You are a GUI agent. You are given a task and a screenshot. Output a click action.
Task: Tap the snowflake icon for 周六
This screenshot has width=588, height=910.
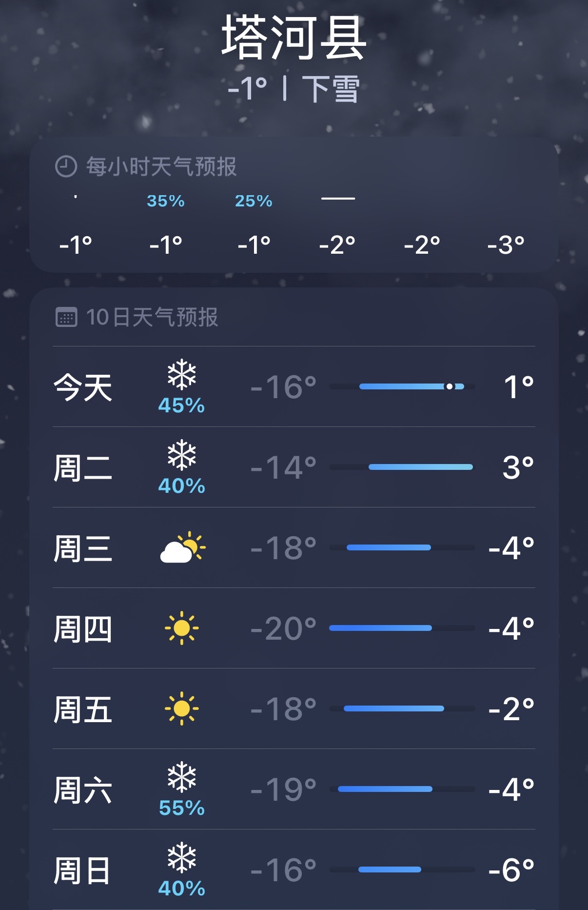coord(181,776)
